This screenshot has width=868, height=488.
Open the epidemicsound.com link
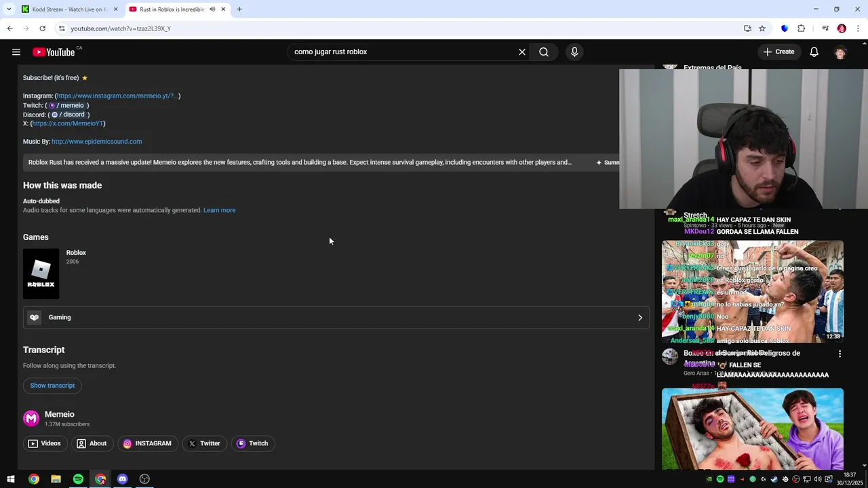96,142
